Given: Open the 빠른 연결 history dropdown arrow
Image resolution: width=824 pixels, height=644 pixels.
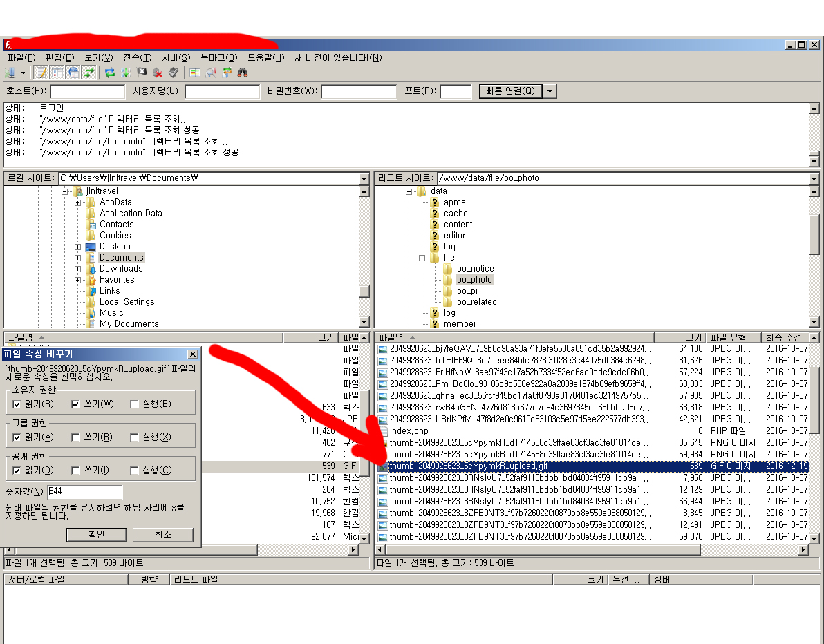Looking at the screenshot, I should pyautogui.click(x=549, y=91).
